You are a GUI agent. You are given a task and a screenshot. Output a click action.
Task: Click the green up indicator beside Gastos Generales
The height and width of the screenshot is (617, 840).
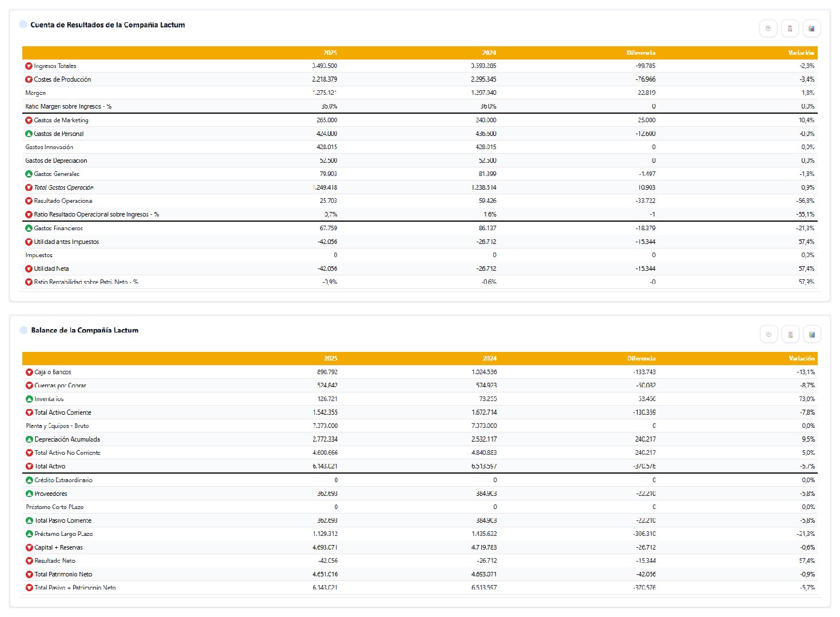point(29,174)
